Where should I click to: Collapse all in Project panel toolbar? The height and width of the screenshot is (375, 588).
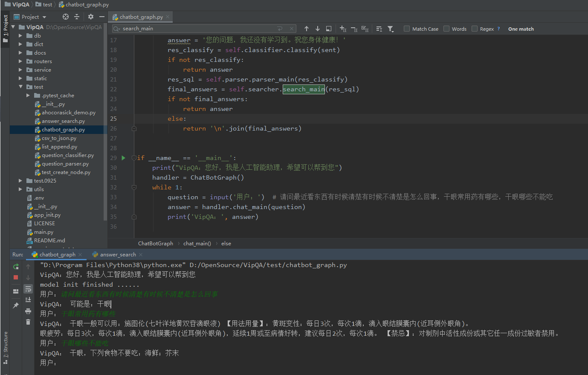pos(77,17)
